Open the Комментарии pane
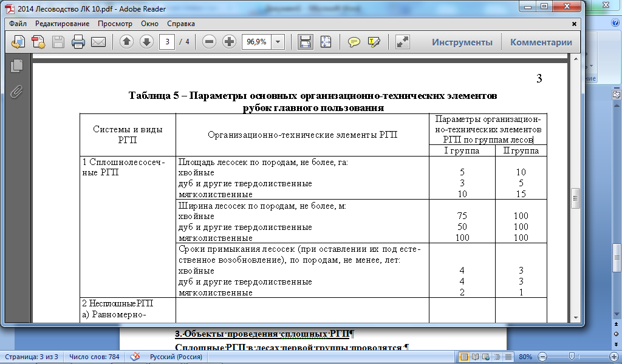Image resolution: width=622 pixels, height=364 pixels. tap(541, 42)
